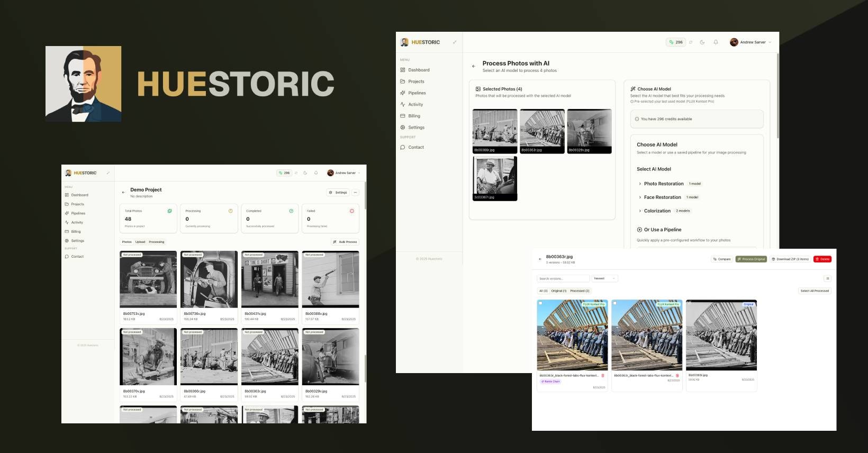Click the 3c03367r.jpg selected photo thumbnail
Viewport: 868px width, 453px height.
[495, 178]
